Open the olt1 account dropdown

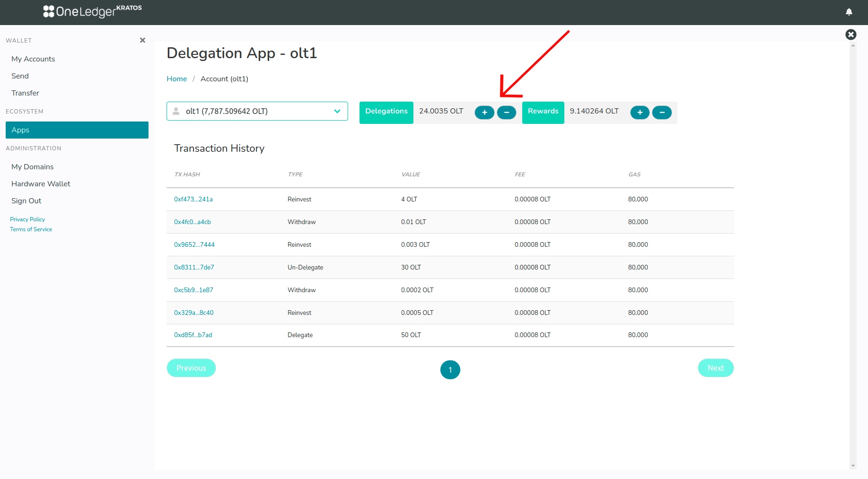[x=257, y=111]
